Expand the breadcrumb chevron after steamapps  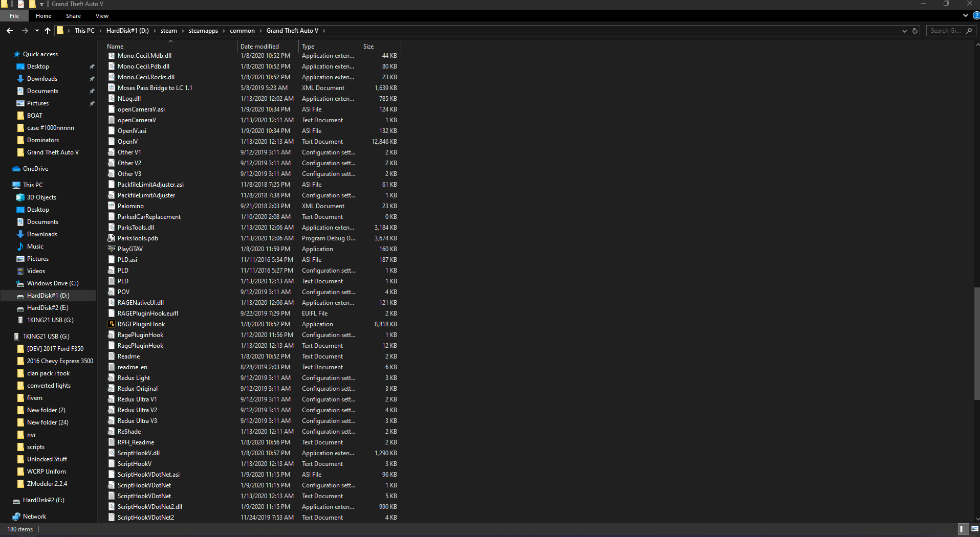click(224, 31)
